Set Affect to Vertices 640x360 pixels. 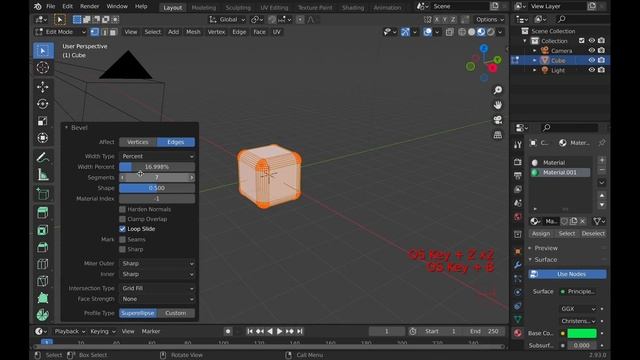pos(138,142)
